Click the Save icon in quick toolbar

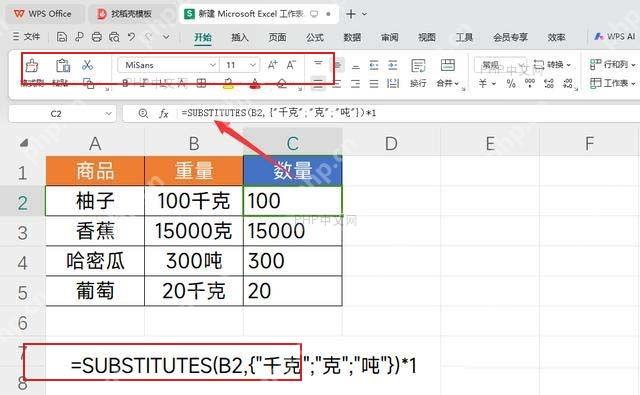click(61, 37)
